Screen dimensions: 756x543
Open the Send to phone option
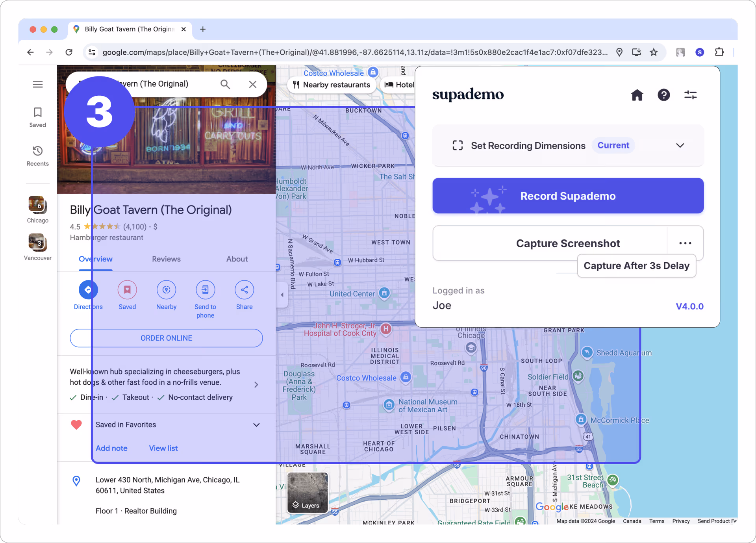click(205, 289)
